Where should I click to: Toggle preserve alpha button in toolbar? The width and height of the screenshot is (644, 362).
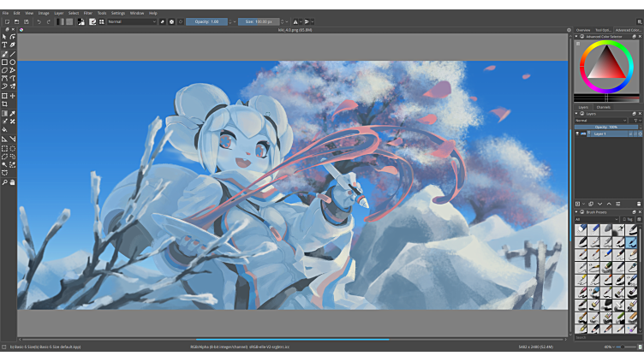(x=172, y=21)
